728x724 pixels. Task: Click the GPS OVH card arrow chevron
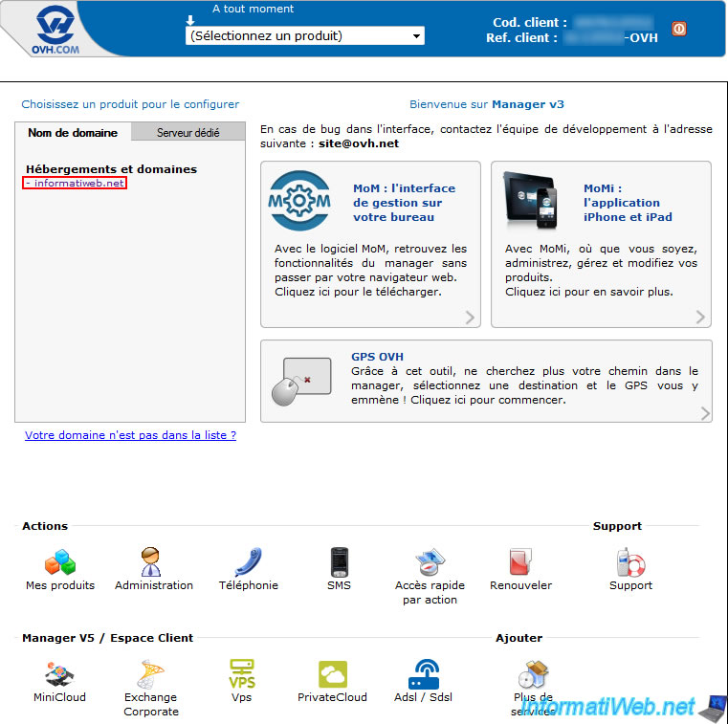click(705, 413)
